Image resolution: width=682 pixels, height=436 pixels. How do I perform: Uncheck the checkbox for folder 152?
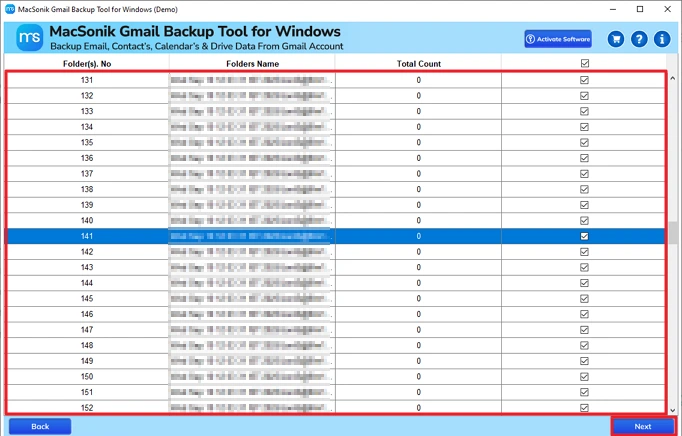(x=585, y=407)
